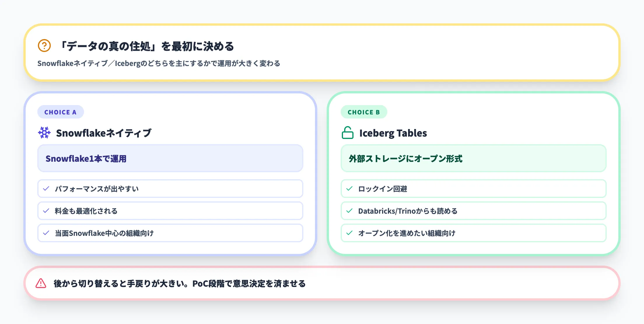This screenshot has width=644, height=324.
Task: Click checkmark beside オープン化を進めたい組織向け
Action: point(349,233)
